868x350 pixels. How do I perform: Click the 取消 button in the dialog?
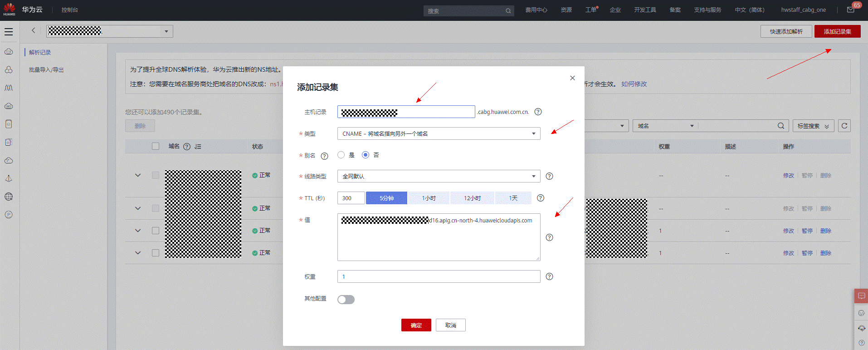tap(451, 325)
